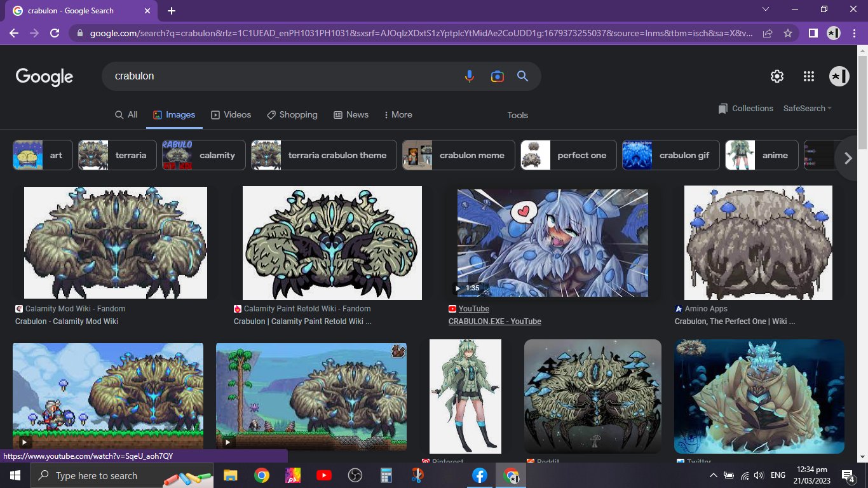868x488 pixels.
Task: Open the Google account avatar
Action: [839, 76]
